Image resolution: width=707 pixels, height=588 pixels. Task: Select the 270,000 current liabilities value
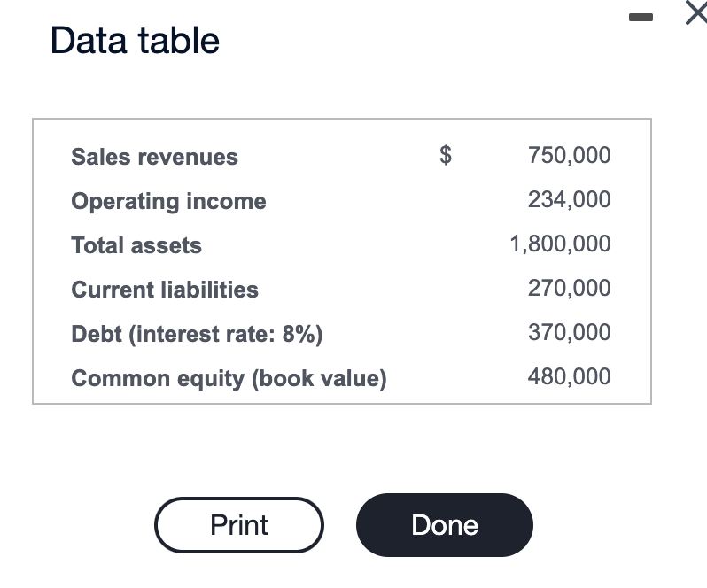570,288
